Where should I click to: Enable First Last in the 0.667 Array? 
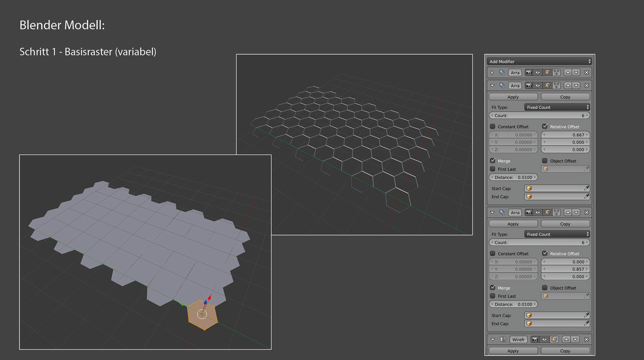tap(492, 169)
